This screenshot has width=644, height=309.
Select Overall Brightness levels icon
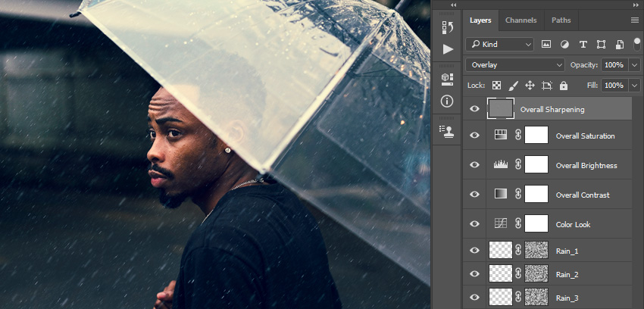click(501, 164)
